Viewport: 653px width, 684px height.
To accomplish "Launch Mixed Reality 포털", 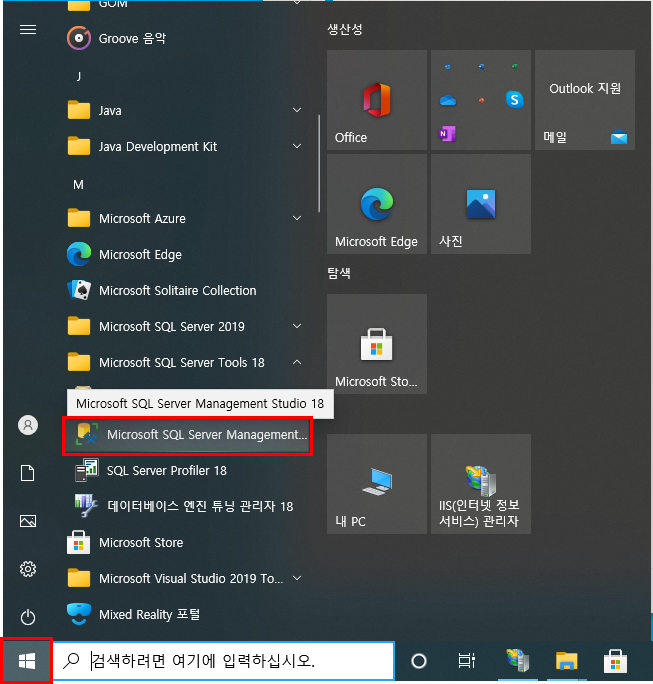I will pyautogui.click(x=185, y=615).
